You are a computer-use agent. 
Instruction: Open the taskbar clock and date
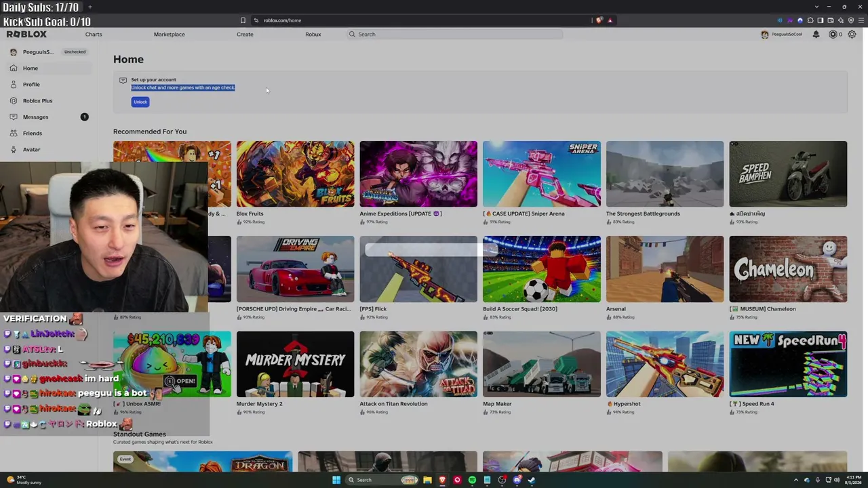click(852, 480)
